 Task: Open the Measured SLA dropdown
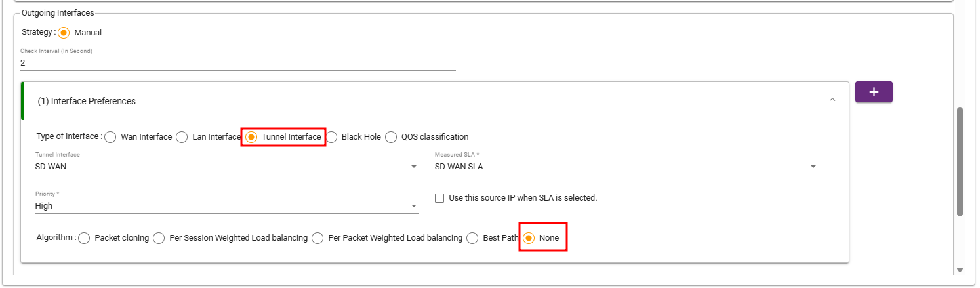tap(626, 167)
